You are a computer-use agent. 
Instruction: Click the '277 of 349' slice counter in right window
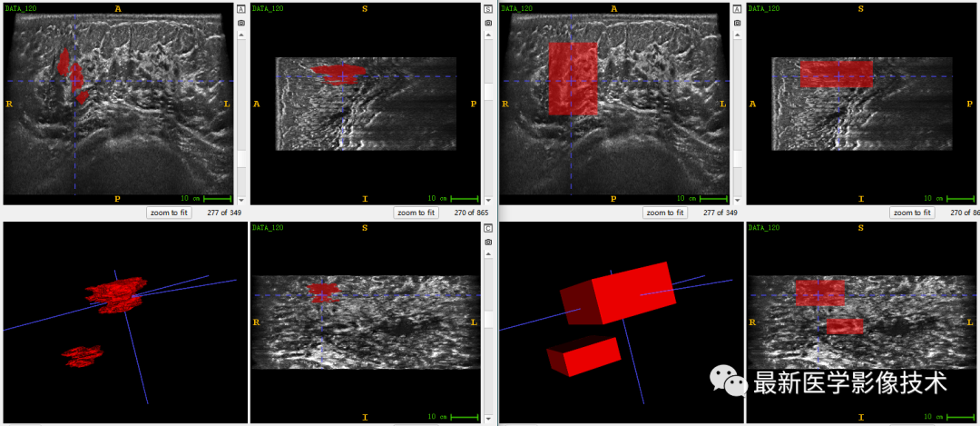click(720, 213)
